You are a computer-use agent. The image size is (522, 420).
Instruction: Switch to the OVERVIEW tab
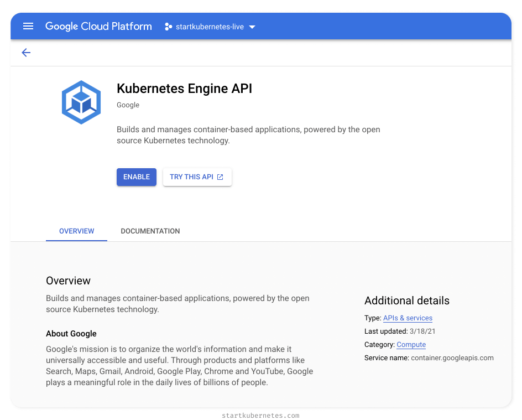(x=76, y=231)
